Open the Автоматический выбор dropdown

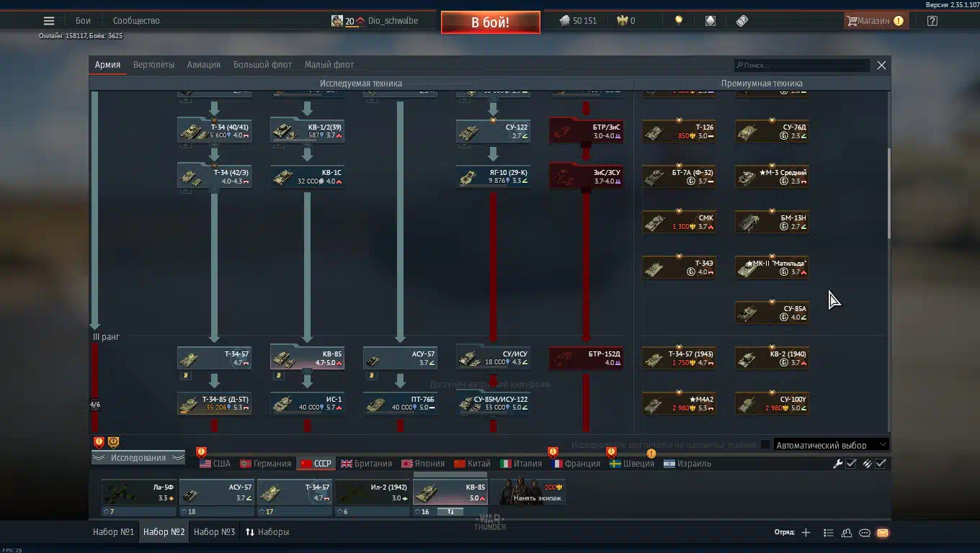[830, 445]
